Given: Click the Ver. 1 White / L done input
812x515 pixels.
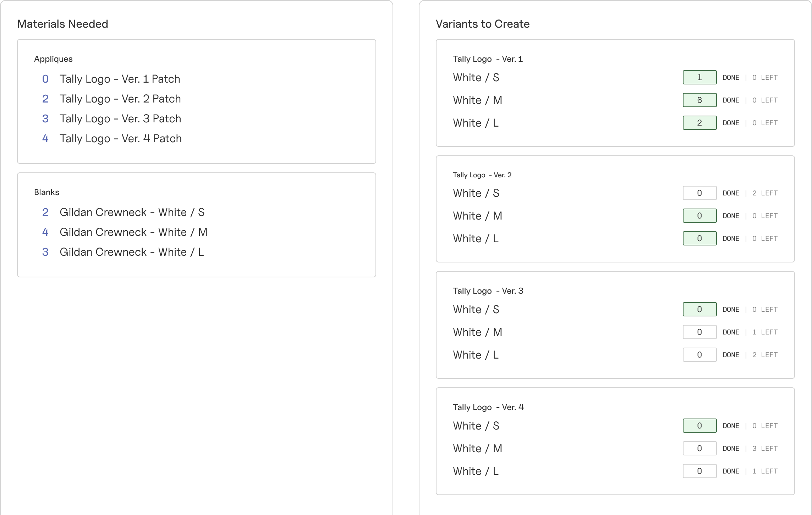Looking at the screenshot, I should point(699,123).
